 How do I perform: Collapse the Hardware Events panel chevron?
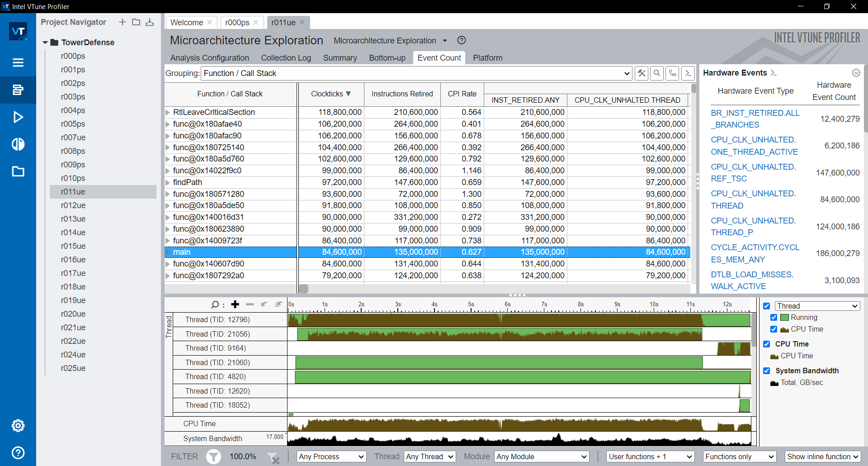(856, 73)
